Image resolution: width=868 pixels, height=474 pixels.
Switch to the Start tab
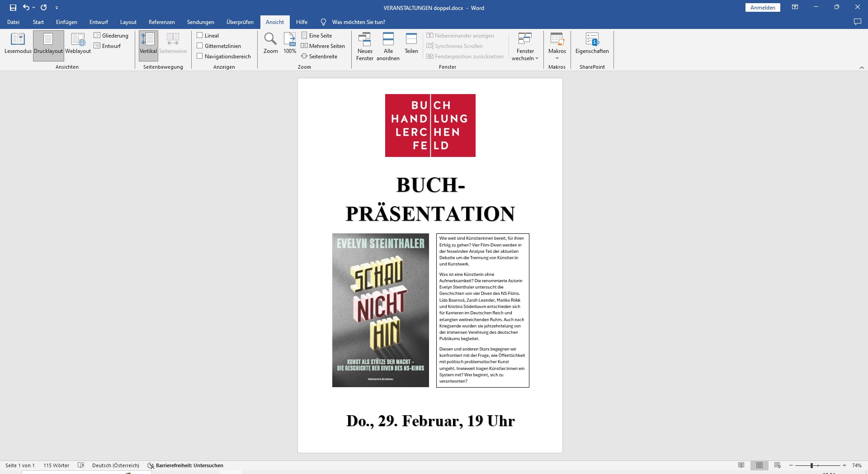[x=38, y=22]
